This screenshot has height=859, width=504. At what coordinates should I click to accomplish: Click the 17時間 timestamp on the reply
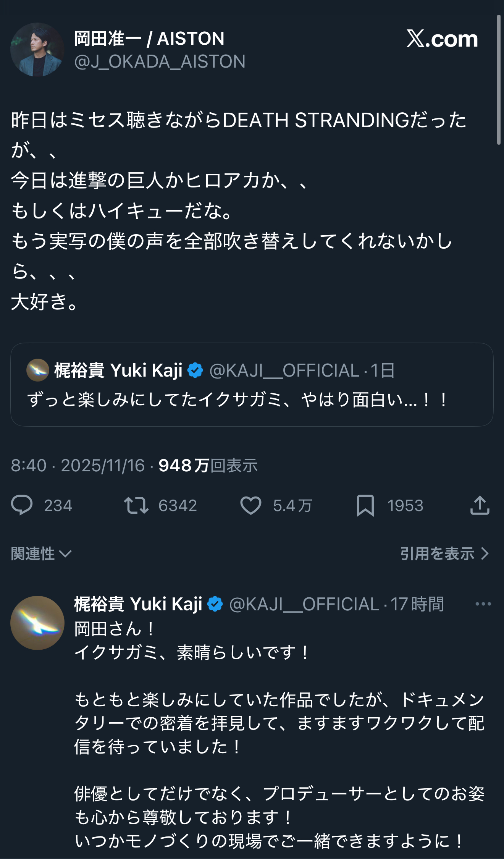[417, 604]
